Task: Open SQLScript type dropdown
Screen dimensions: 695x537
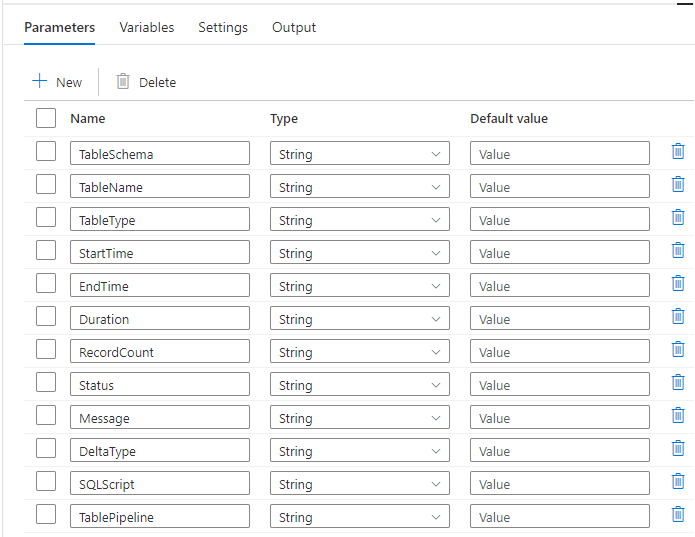Action: [359, 484]
